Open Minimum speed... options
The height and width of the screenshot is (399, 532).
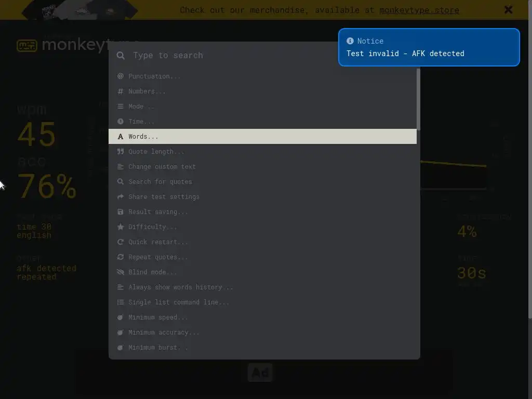pyautogui.click(x=262, y=317)
